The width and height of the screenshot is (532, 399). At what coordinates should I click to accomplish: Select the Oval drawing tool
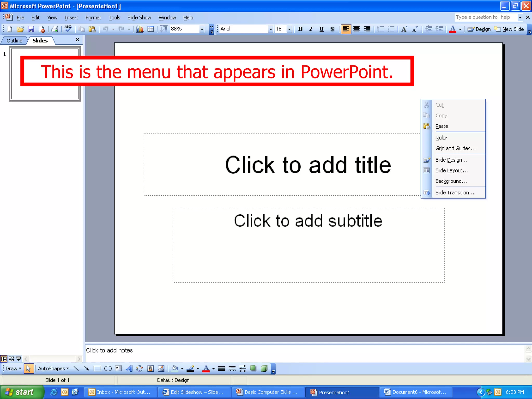108,368
